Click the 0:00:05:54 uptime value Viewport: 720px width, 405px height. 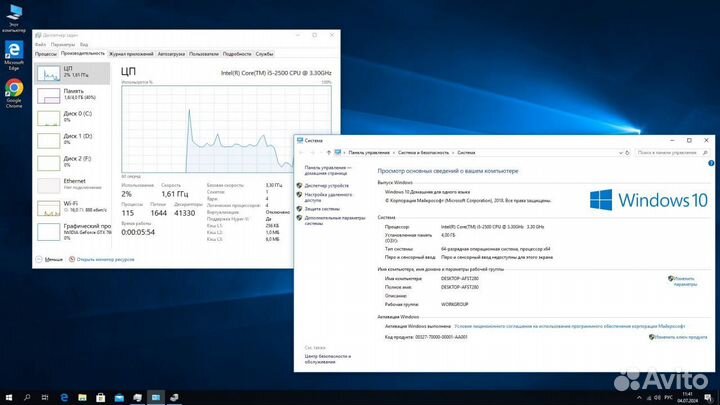click(x=138, y=232)
